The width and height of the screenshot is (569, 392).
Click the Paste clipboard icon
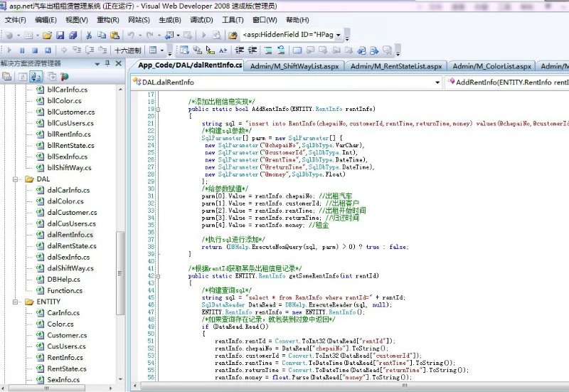click(x=115, y=35)
